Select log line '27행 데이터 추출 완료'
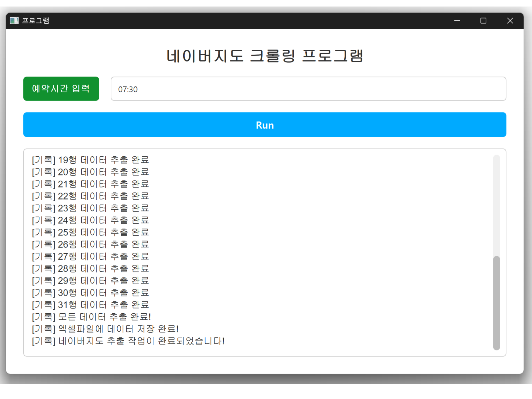 pos(90,256)
